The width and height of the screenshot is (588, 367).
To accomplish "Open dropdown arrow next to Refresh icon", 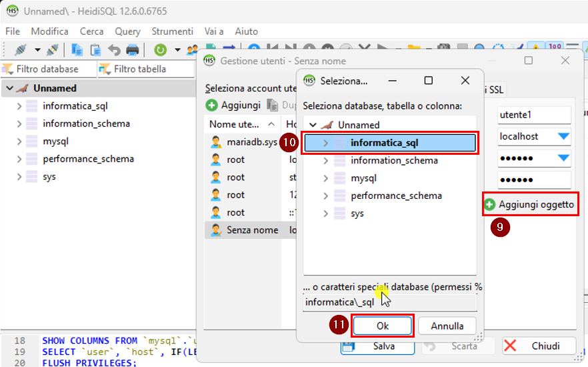I will coord(177,49).
